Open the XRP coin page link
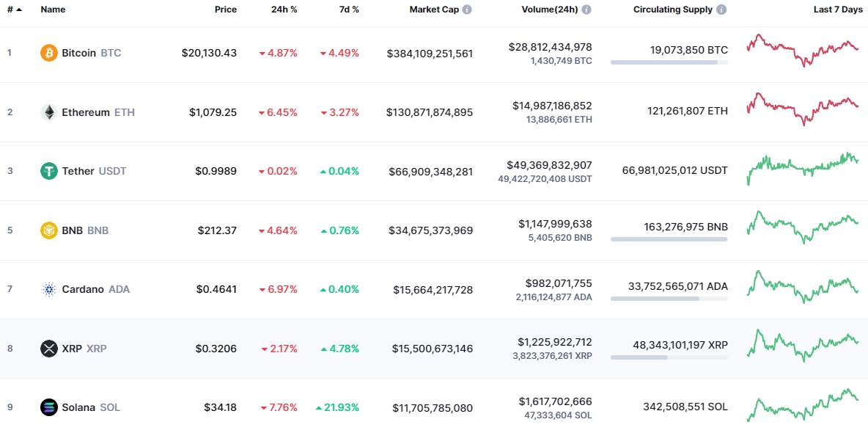The width and height of the screenshot is (868, 433). coord(73,349)
